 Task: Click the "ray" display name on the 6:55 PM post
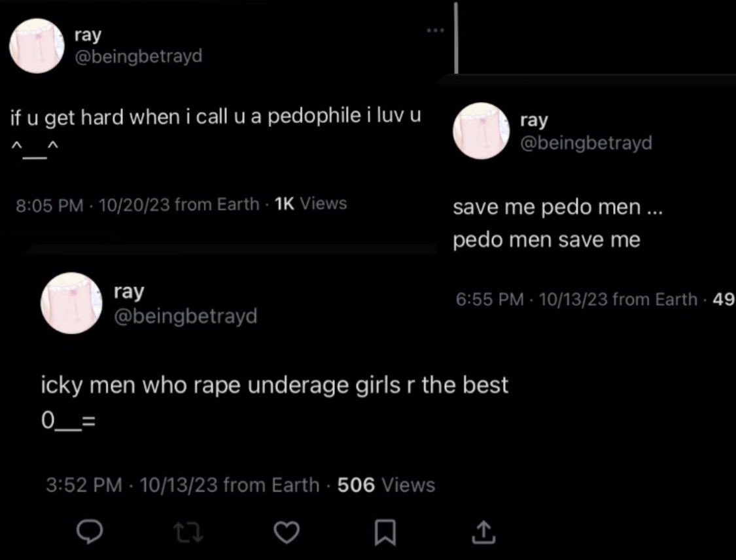point(534,120)
